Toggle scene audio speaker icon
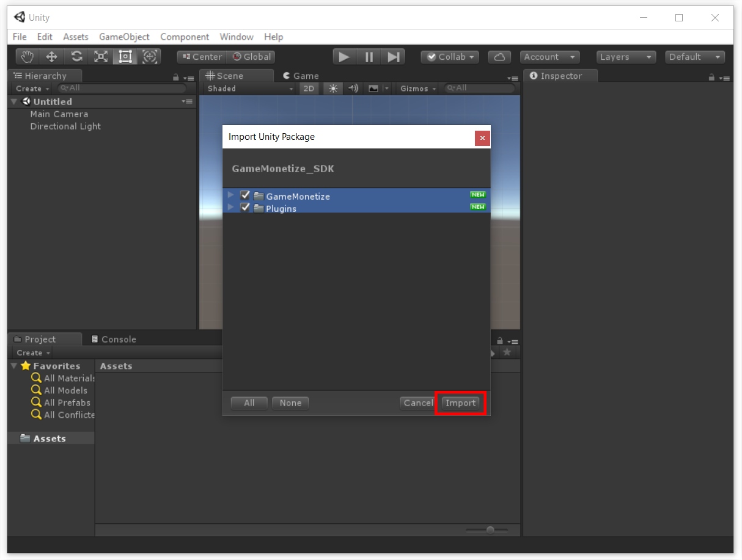 point(353,89)
